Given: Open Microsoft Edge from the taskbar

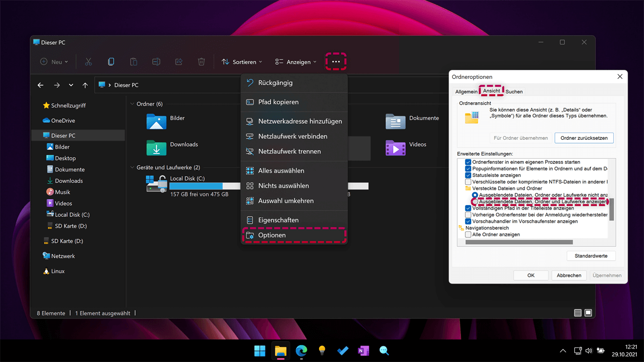Looking at the screenshot, I should (x=301, y=351).
